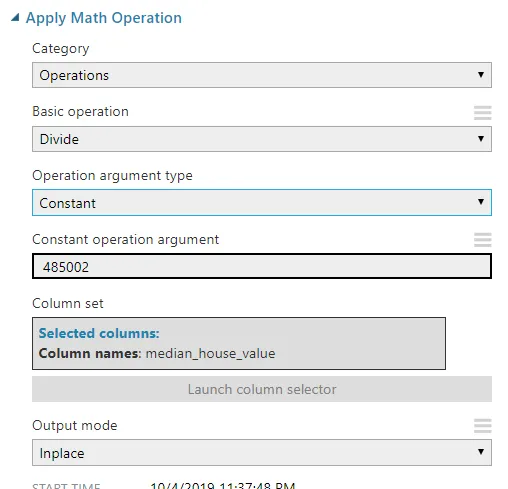Click the dropdown arrow in Divide box
The width and height of the screenshot is (508, 489).
(x=481, y=139)
